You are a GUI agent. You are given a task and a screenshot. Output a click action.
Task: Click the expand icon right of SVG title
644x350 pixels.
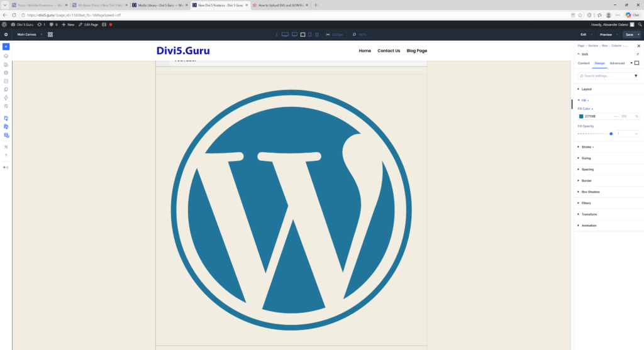(638, 54)
